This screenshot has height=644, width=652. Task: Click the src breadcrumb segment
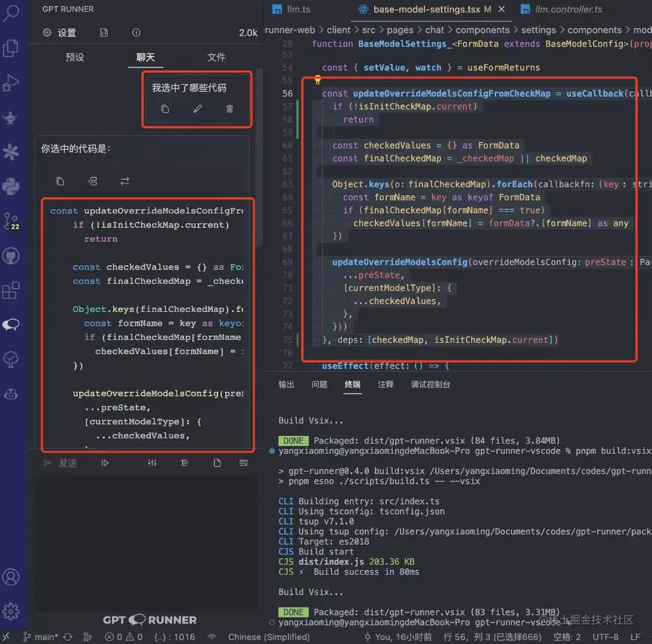pos(368,30)
